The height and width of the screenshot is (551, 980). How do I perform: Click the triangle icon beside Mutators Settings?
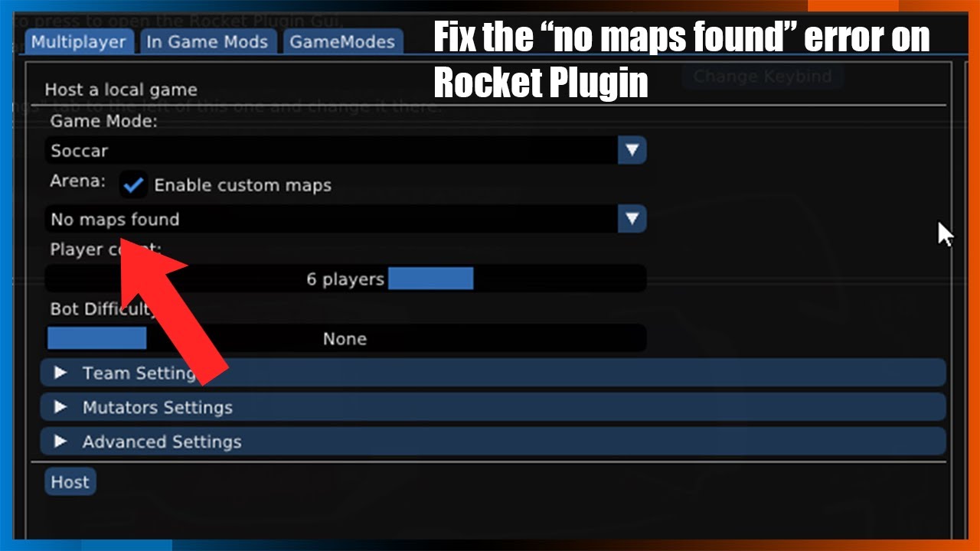[61, 407]
